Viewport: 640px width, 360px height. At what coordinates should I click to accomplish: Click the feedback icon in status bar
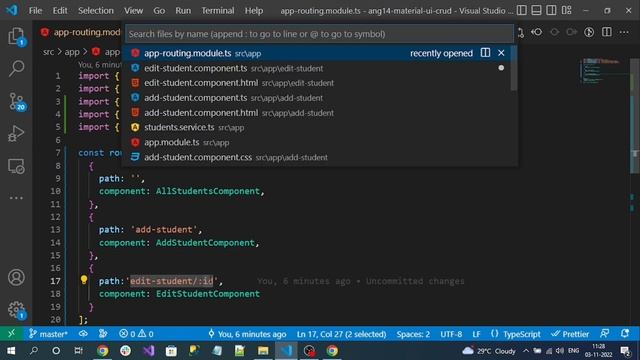(604, 334)
